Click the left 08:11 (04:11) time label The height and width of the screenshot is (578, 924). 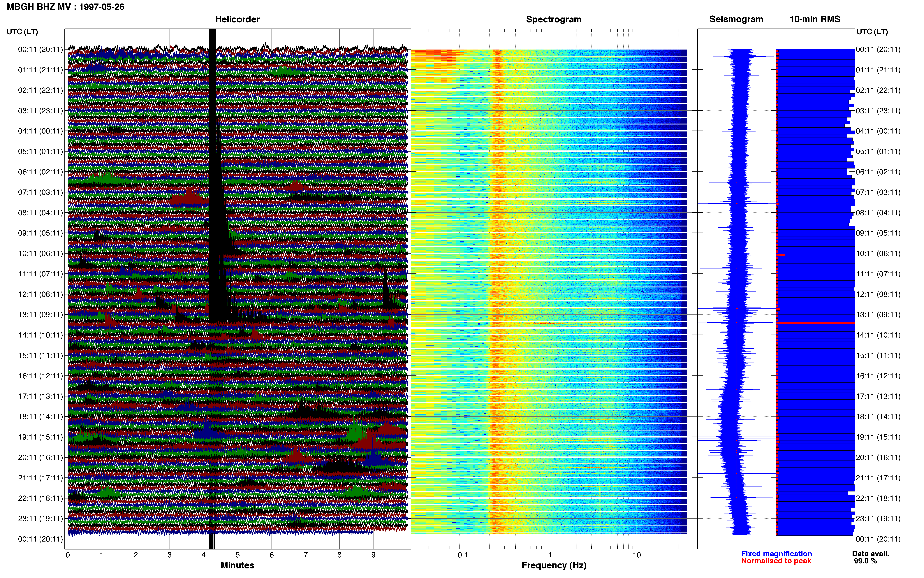pyautogui.click(x=41, y=212)
